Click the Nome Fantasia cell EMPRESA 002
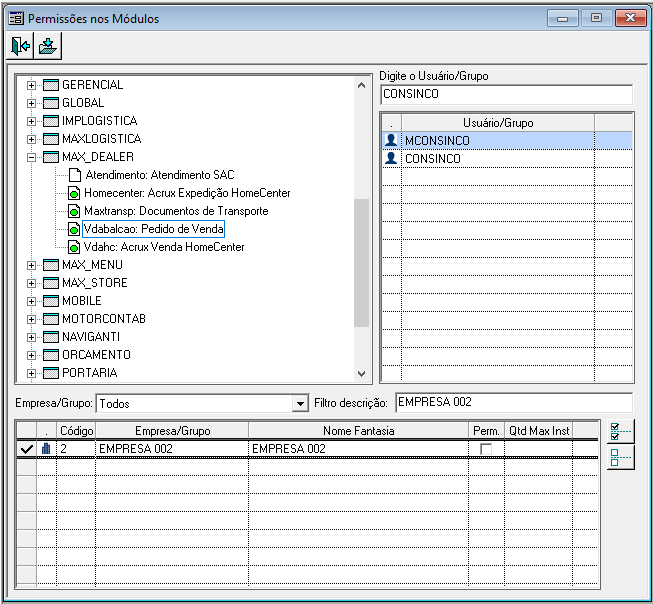Image resolution: width=653 pixels, height=604 pixels. pyautogui.click(x=359, y=449)
